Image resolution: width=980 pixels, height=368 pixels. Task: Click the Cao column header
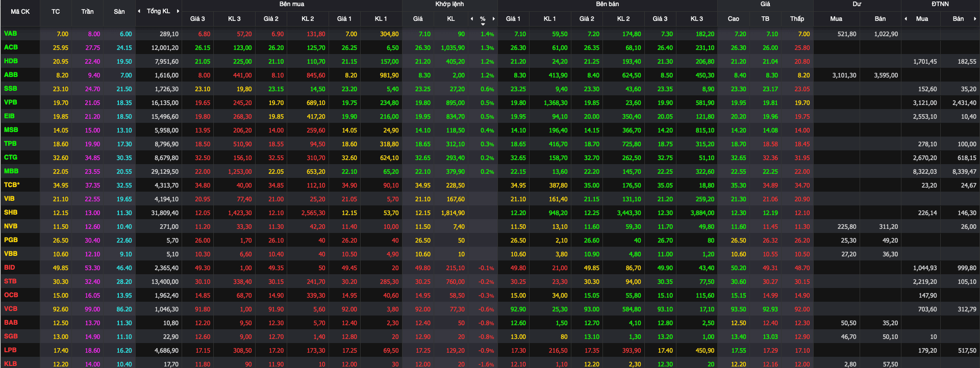pyautogui.click(x=733, y=19)
